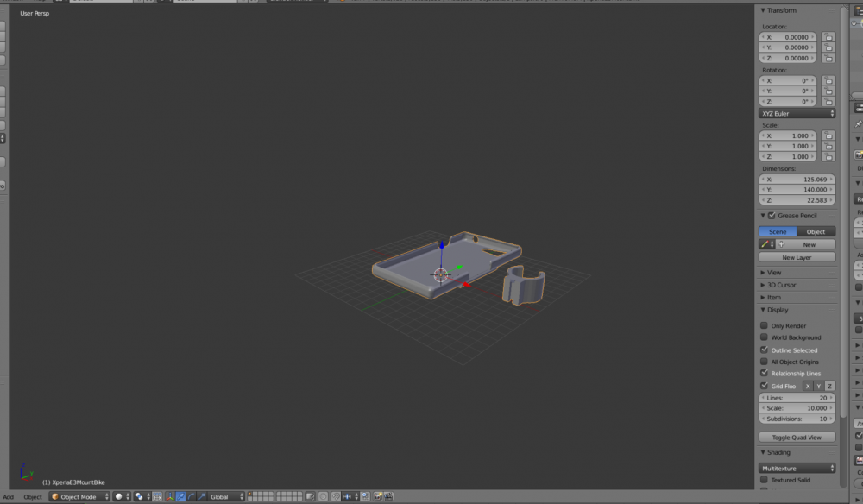Open the viewport shading sphere selector
The height and width of the screenshot is (504, 863).
pyautogui.click(x=123, y=497)
